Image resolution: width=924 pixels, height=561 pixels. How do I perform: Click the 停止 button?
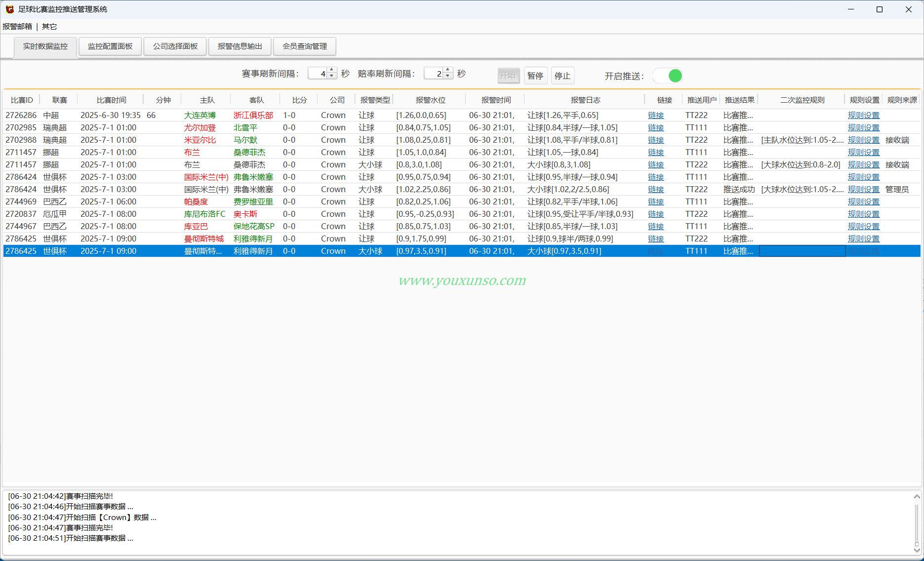pyautogui.click(x=562, y=76)
